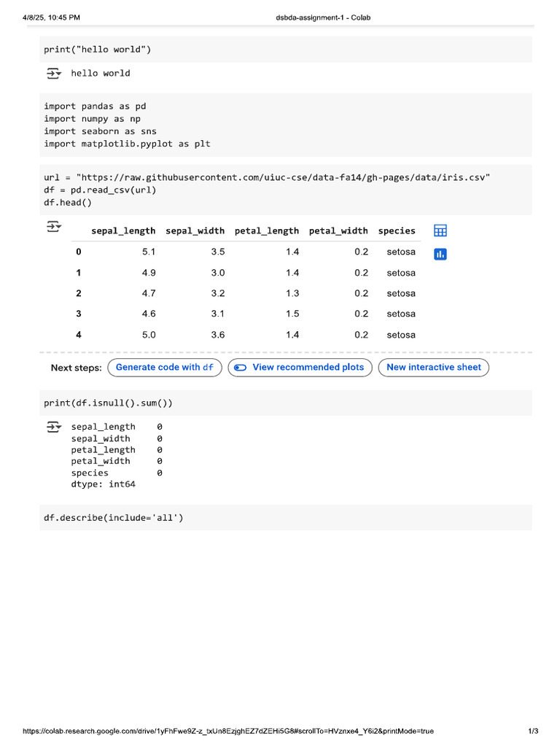
Task: Click output toggle icon beside isnull results
Action: pyautogui.click(x=54, y=427)
